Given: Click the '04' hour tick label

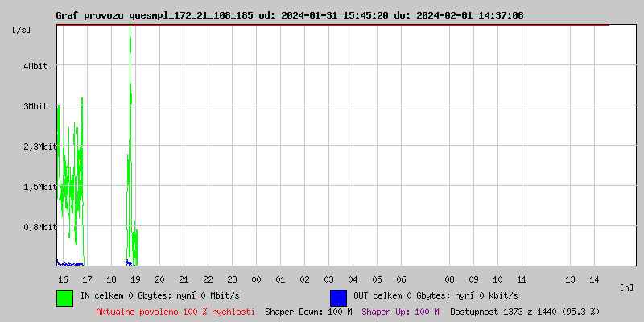Looking at the screenshot, I should coord(353,279).
